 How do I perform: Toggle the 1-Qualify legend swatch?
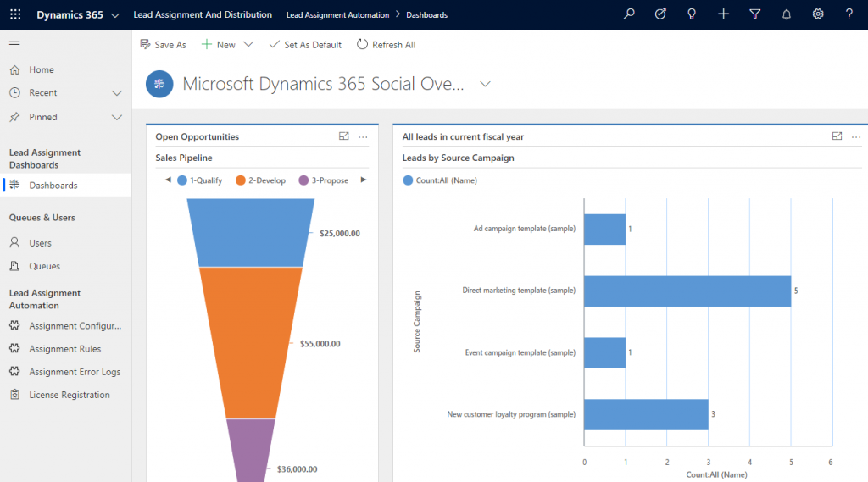(x=182, y=180)
